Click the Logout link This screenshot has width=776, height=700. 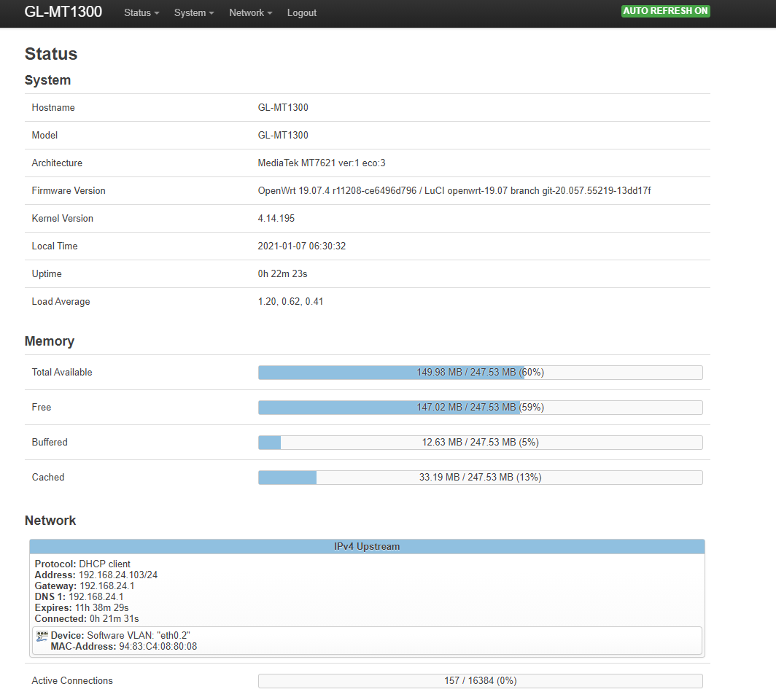(302, 13)
